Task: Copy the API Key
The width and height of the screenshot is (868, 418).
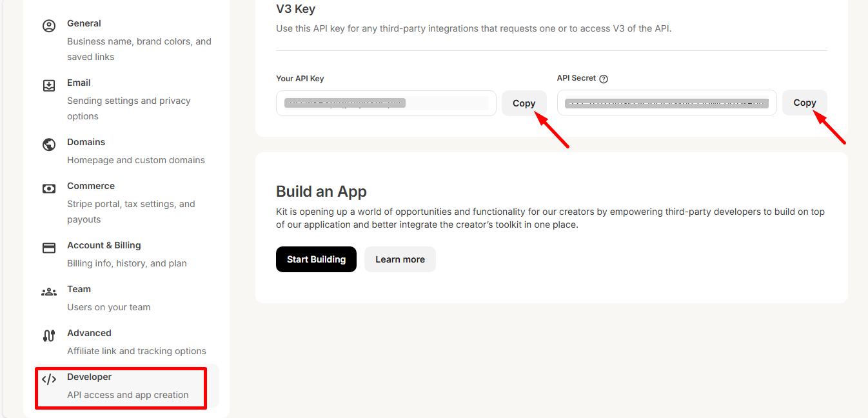Action: (x=524, y=103)
